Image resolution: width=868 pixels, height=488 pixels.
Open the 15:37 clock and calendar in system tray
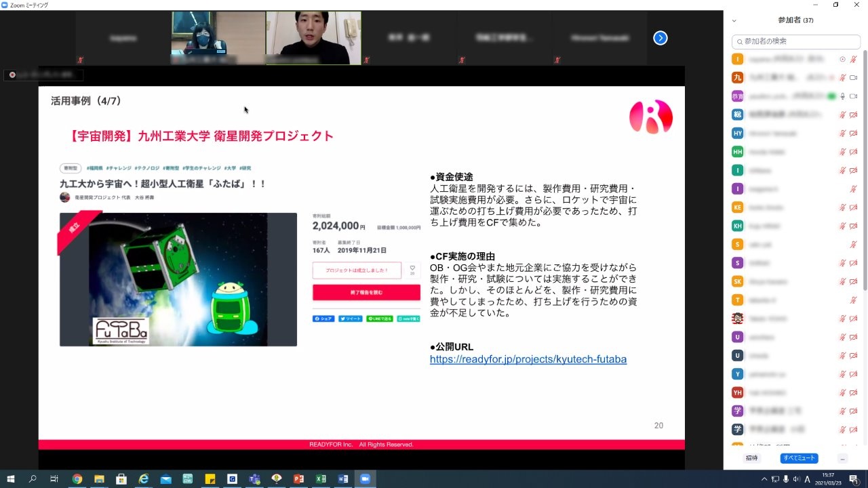pyautogui.click(x=828, y=479)
